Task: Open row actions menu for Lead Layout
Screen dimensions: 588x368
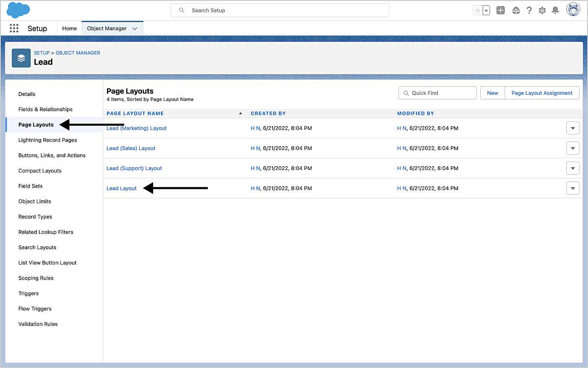Action: 572,188
